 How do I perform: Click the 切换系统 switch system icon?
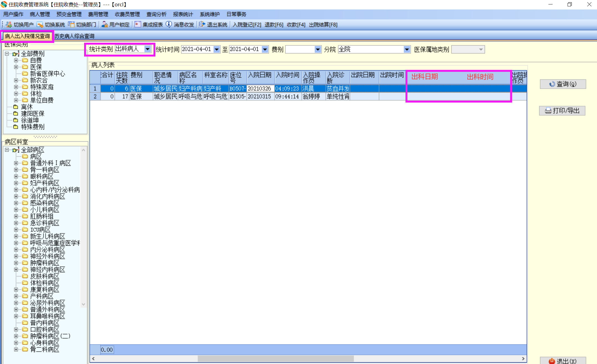coord(40,25)
